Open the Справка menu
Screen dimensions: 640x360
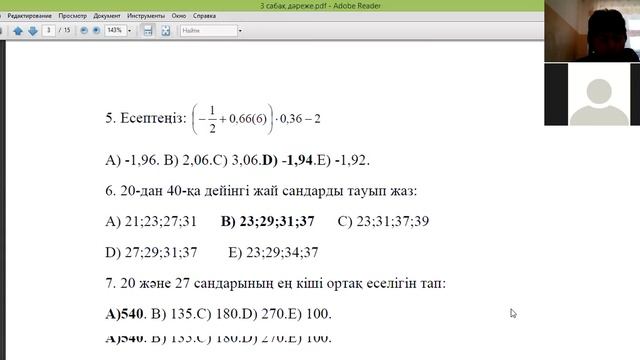point(204,16)
